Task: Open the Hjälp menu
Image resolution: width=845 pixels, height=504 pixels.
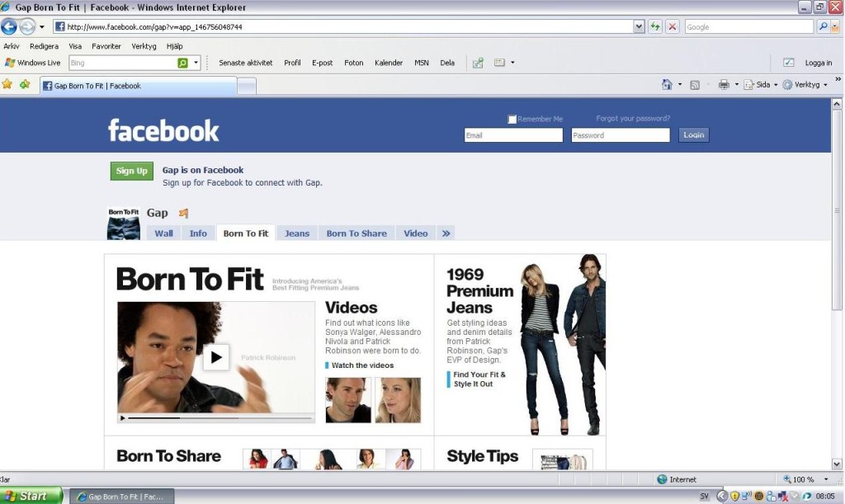Action: pos(175,46)
